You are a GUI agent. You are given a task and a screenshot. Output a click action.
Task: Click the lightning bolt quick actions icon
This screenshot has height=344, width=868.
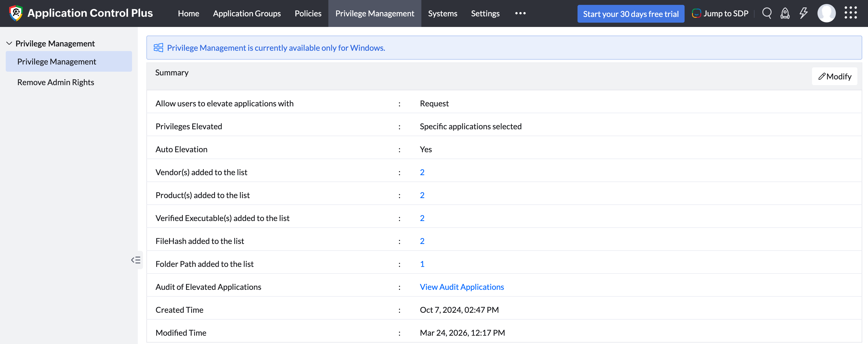[x=804, y=13]
